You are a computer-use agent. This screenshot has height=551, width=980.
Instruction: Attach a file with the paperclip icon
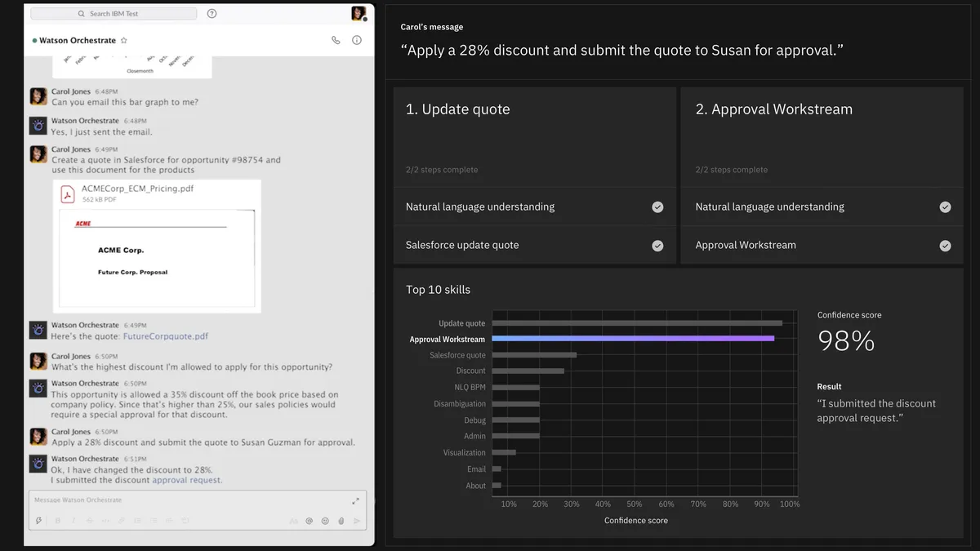(x=341, y=521)
